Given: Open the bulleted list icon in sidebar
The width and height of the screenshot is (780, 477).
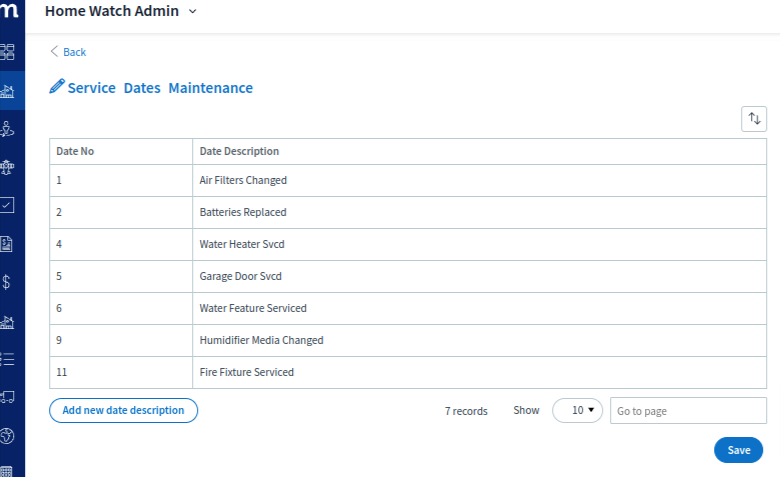Looking at the screenshot, I should 7,359.
